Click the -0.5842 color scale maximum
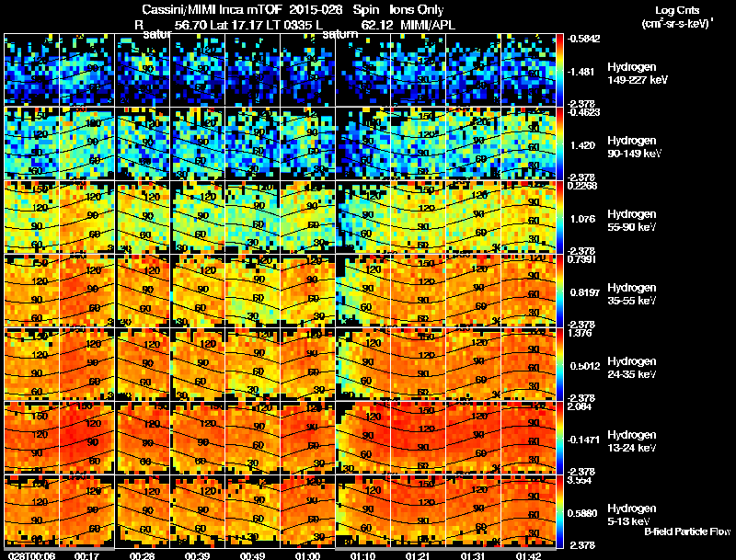 coord(583,39)
